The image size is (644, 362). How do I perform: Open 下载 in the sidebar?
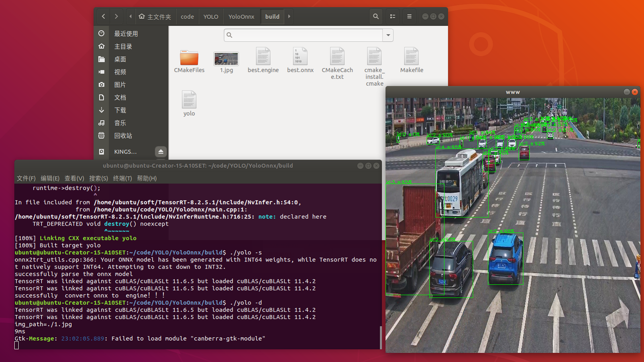click(120, 110)
